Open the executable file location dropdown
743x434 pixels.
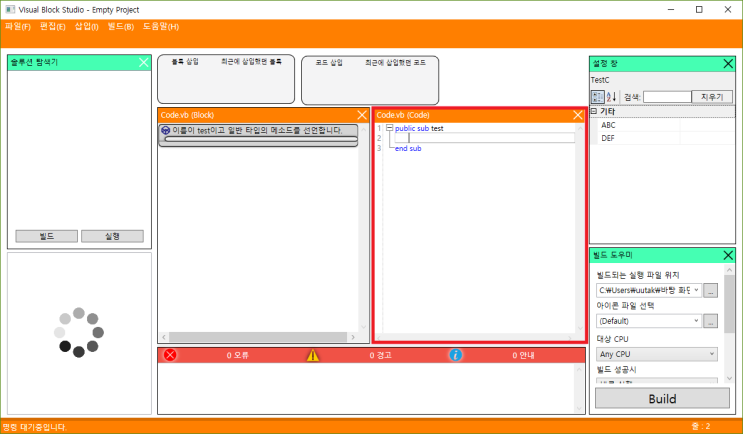(x=696, y=290)
